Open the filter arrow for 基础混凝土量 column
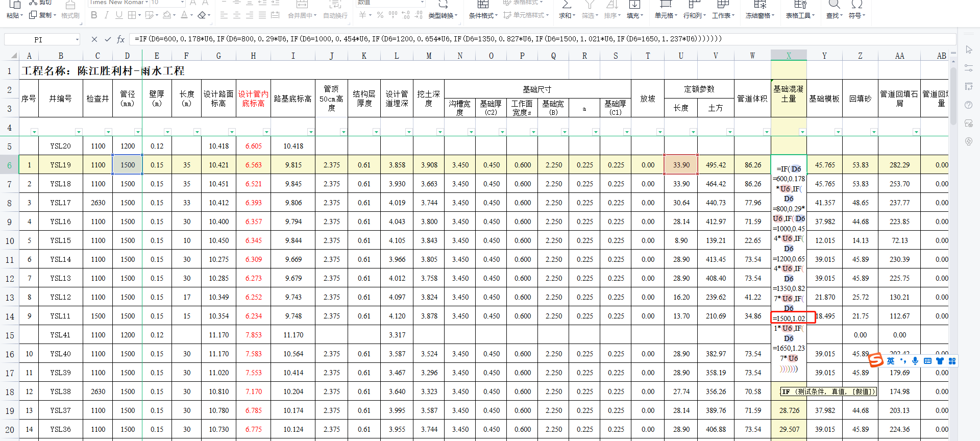 (x=802, y=132)
